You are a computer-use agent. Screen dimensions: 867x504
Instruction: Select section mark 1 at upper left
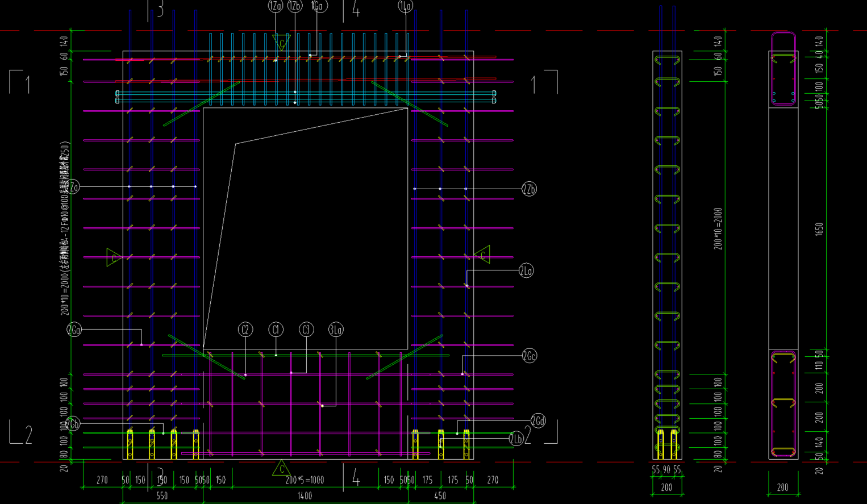click(27, 85)
